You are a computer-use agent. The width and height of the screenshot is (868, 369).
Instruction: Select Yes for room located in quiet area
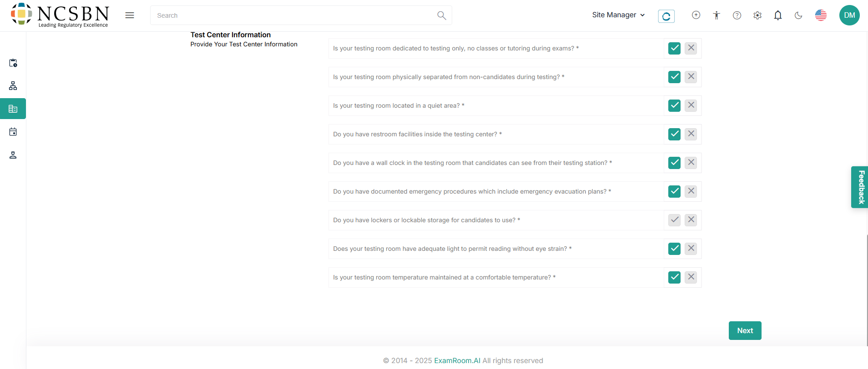coord(674,105)
